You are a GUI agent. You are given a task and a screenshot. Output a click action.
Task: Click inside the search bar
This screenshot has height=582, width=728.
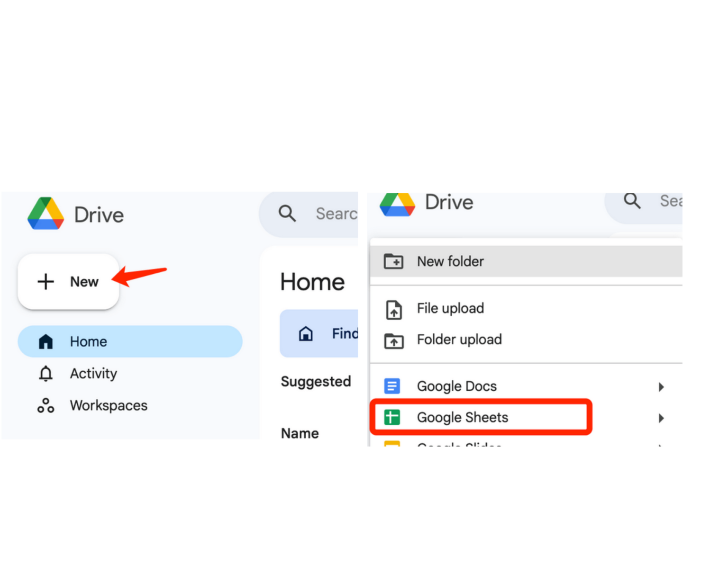coord(332,214)
